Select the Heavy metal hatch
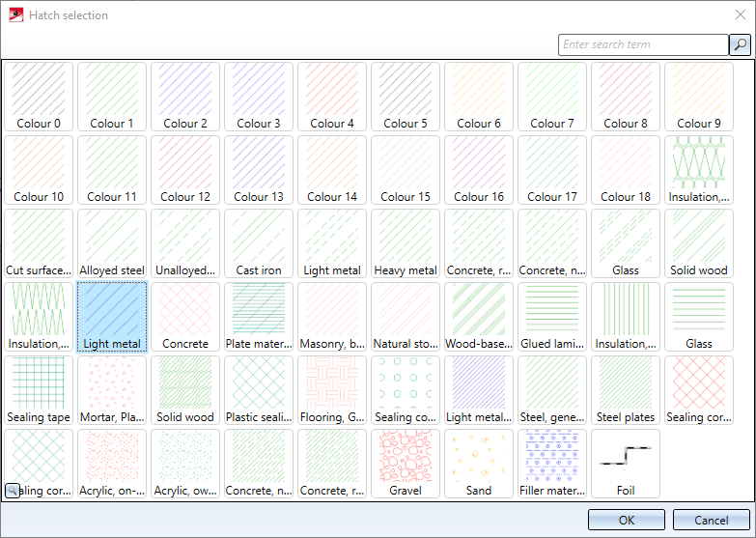 tap(406, 243)
